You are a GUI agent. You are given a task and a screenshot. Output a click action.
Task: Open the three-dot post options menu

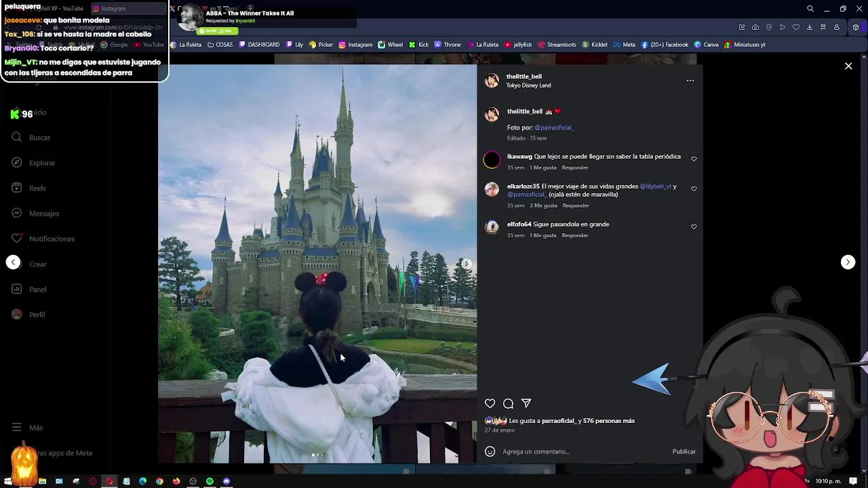click(x=690, y=81)
